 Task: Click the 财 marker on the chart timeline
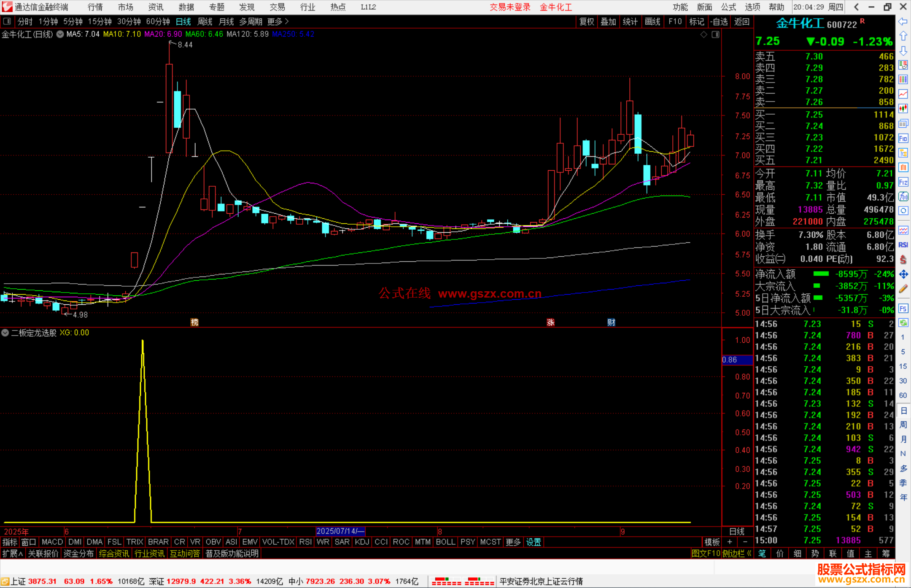point(611,322)
